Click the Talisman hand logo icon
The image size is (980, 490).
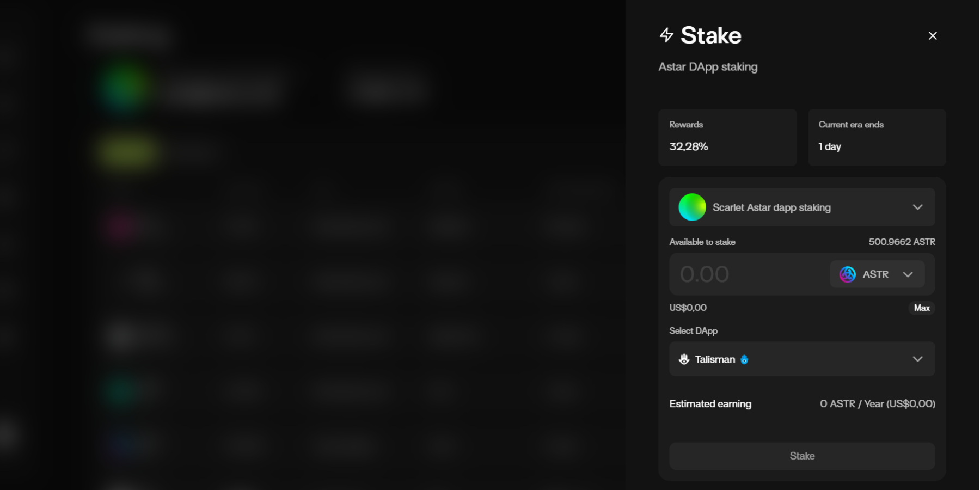coord(684,359)
